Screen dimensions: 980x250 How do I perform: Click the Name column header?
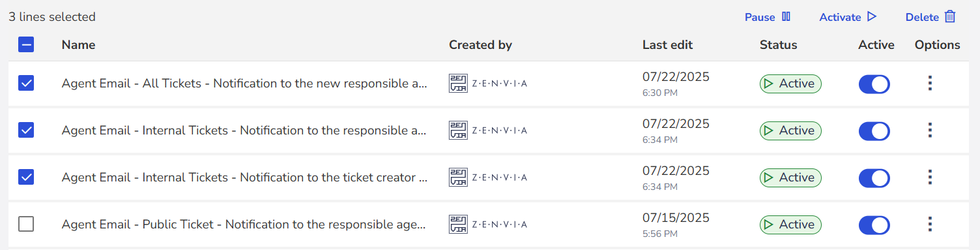click(x=78, y=45)
